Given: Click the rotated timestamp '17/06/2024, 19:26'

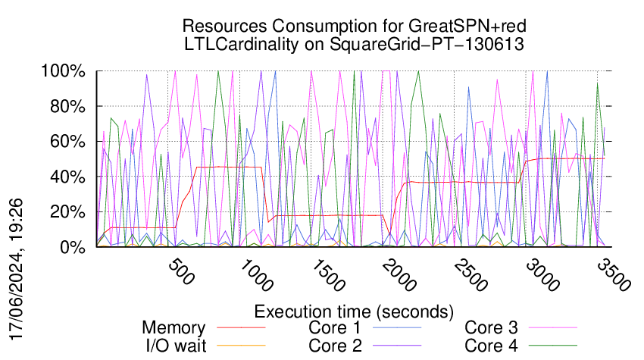Looking at the screenshot, I should tap(17, 270).
